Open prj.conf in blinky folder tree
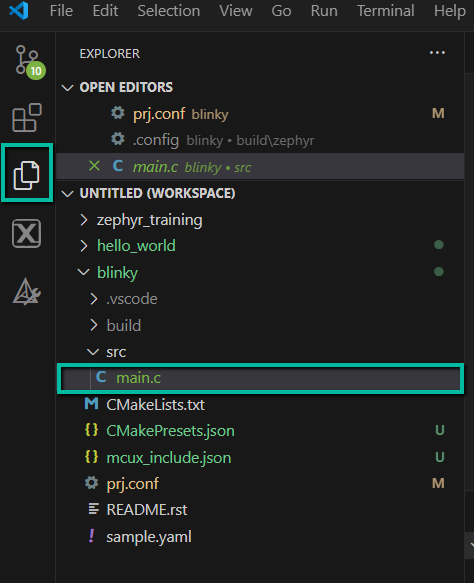 pyautogui.click(x=260, y=483)
